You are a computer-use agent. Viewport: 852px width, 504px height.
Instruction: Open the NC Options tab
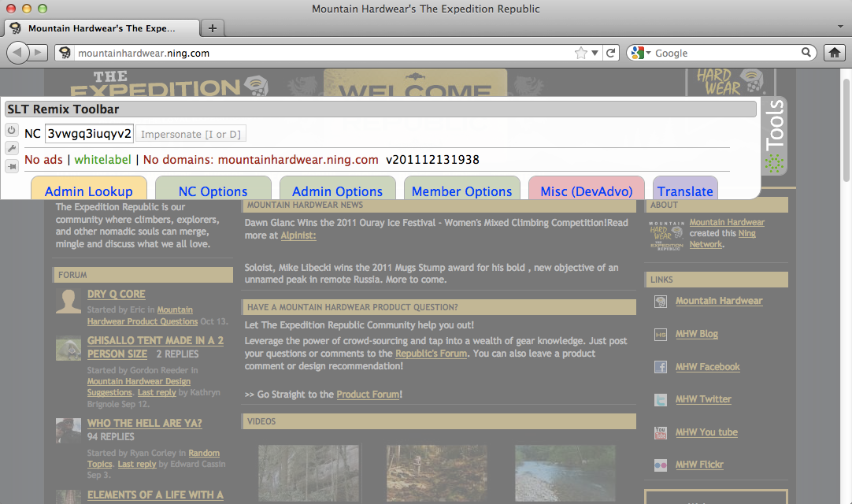(x=213, y=191)
